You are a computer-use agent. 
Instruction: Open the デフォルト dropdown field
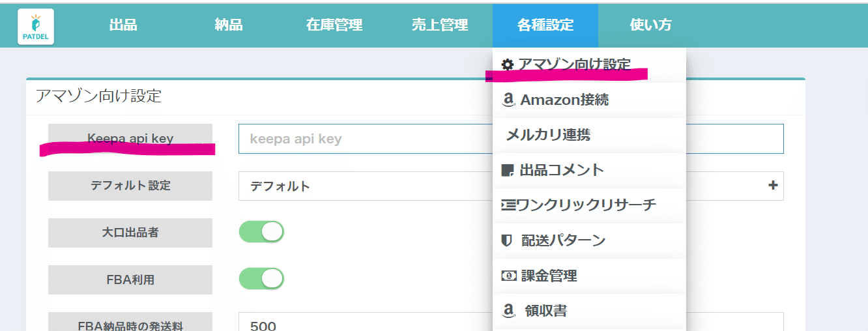[x=365, y=186]
